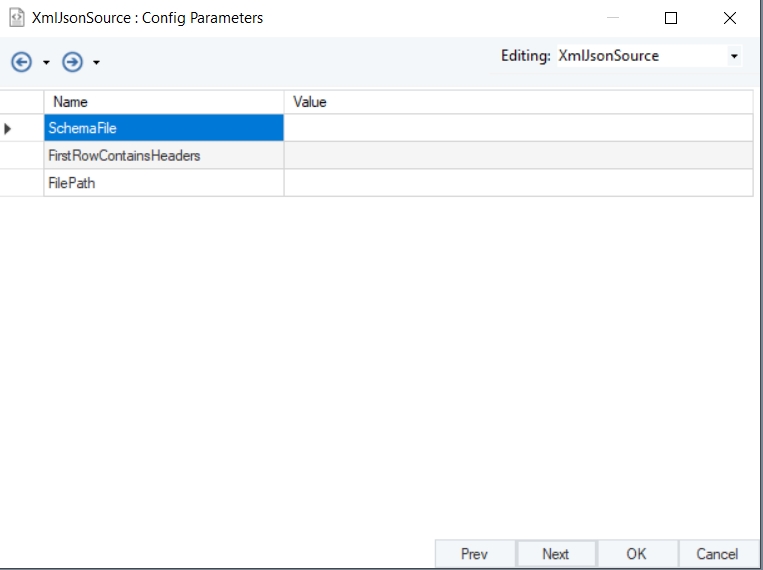Select the SchemaFile name cell
This screenshot has width=763, height=570.
point(164,128)
